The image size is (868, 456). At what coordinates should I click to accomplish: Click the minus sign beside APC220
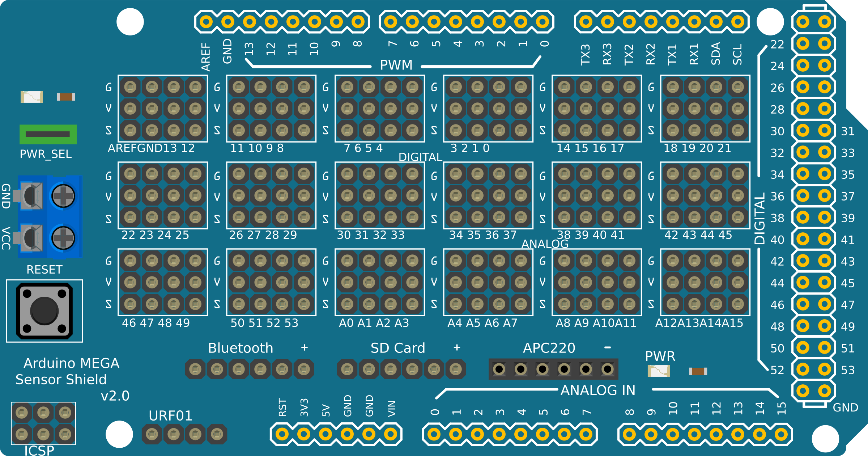pyautogui.click(x=608, y=347)
